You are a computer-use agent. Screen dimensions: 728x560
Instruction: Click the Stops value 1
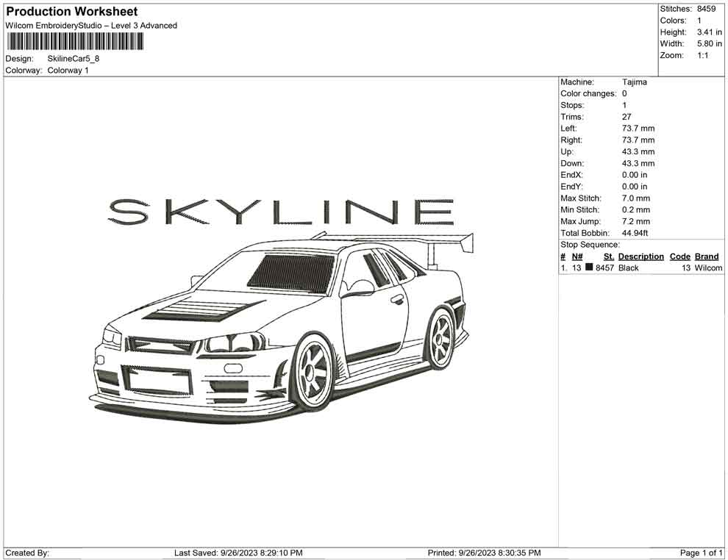click(x=624, y=105)
